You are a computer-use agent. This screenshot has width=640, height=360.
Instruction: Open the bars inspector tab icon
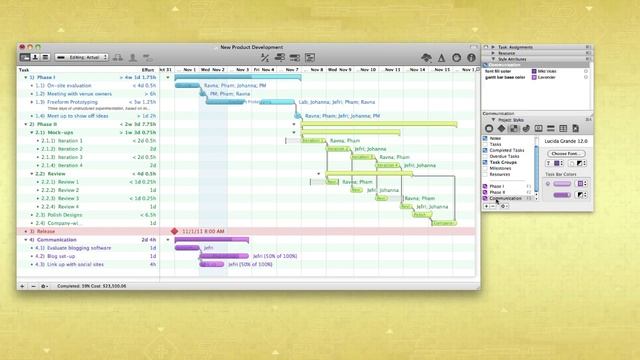pos(551,129)
